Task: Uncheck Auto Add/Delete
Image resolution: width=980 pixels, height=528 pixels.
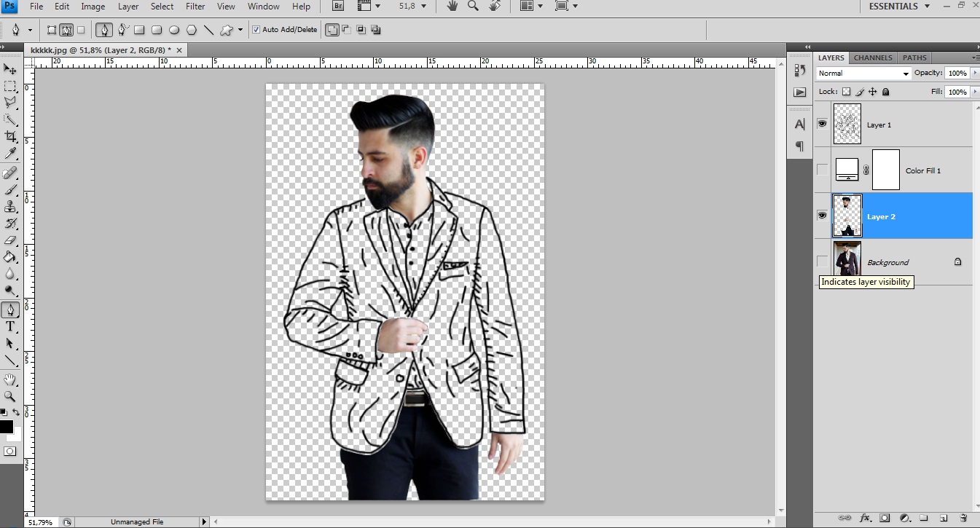Action: click(x=256, y=30)
